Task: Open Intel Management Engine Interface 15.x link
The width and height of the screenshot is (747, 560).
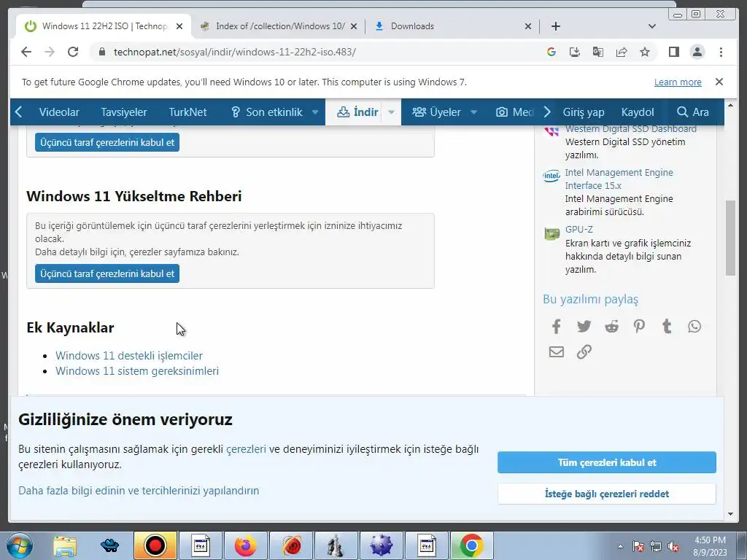Action: [619, 179]
